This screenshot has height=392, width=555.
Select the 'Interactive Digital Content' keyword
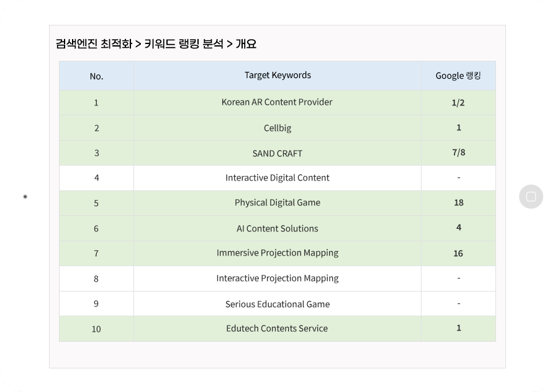tap(277, 177)
